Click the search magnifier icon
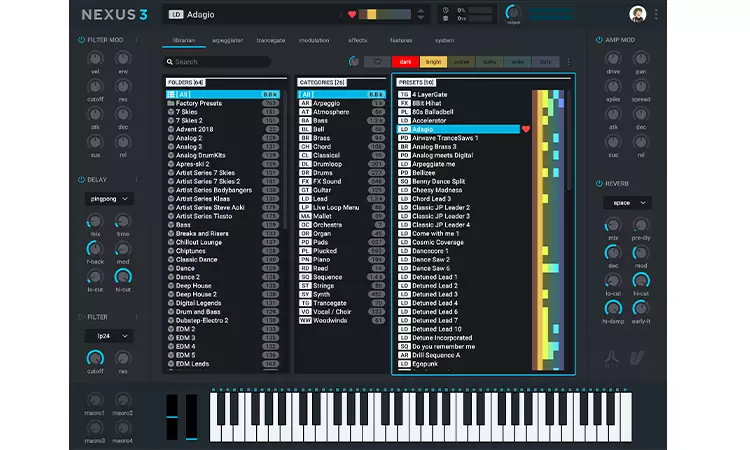 click(169, 62)
